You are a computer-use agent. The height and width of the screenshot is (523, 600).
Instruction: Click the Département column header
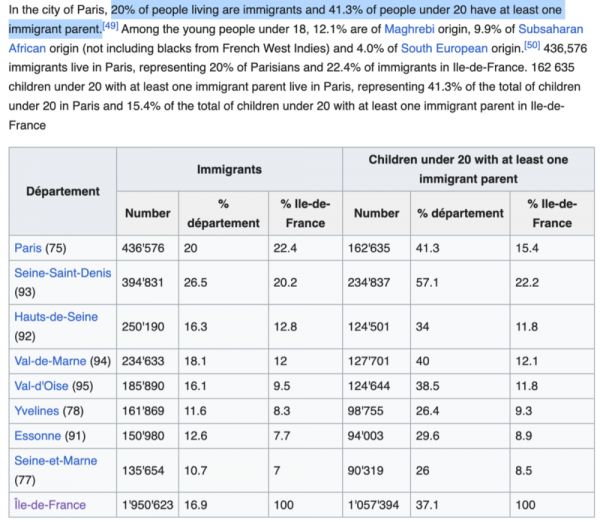(x=63, y=191)
